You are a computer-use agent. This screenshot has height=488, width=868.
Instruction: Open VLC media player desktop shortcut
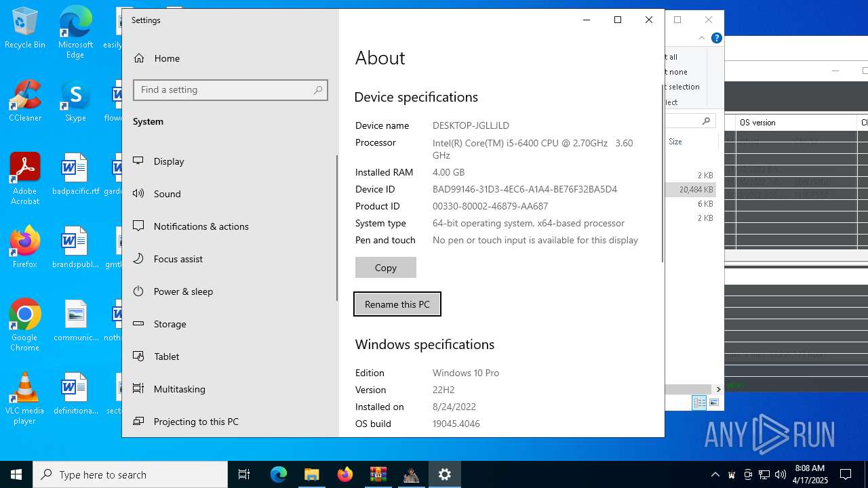(25, 399)
